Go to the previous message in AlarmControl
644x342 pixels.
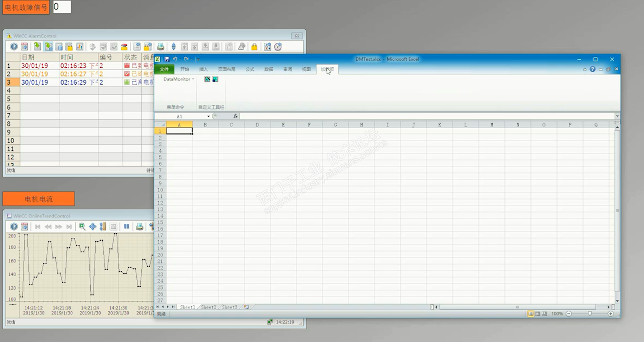pos(195,47)
